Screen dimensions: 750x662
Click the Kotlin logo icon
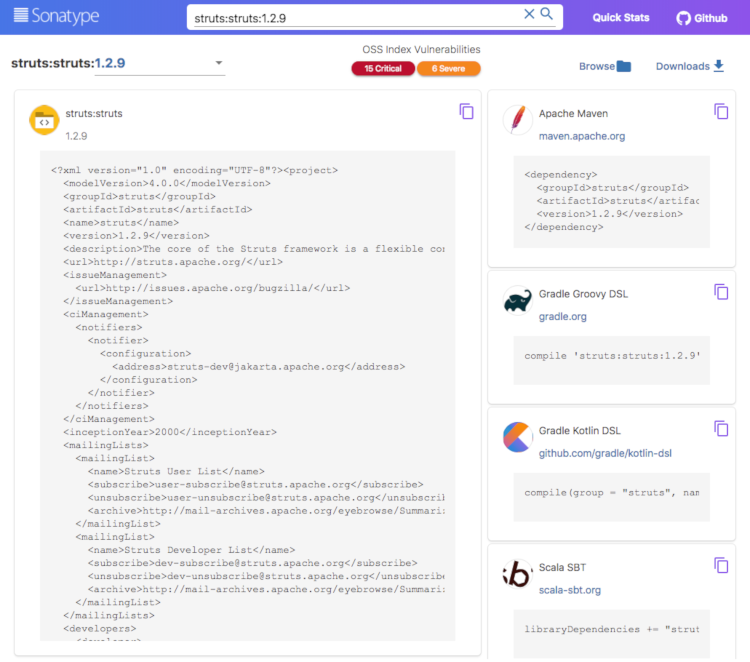pos(518,437)
